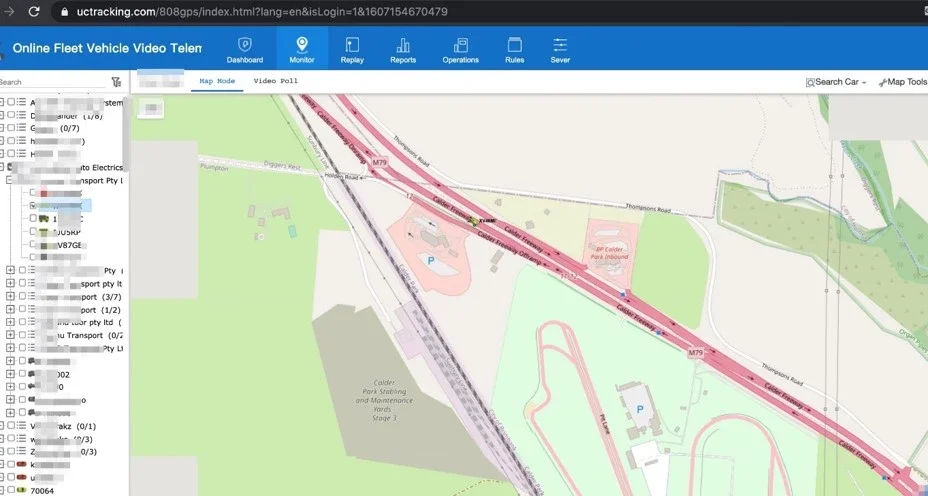Image resolution: width=928 pixels, height=496 pixels.
Task: Collapse the nsport Pty L subgroup
Action: (x=9, y=180)
